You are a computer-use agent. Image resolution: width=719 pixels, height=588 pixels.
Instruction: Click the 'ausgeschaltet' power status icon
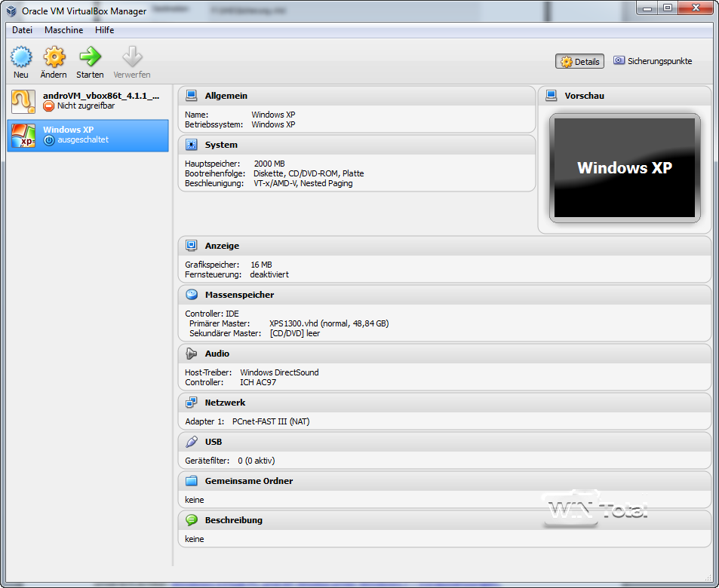pos(48,140)
